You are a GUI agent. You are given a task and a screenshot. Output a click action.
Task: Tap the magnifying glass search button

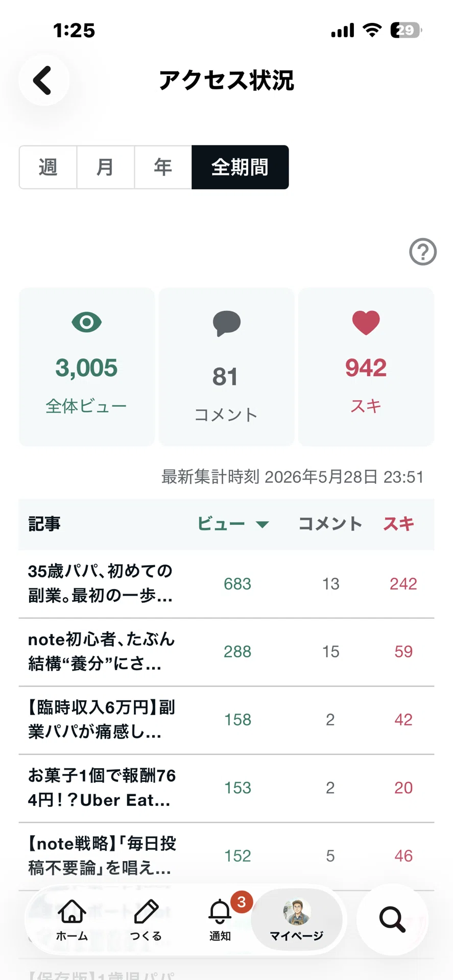coord(392,920)
